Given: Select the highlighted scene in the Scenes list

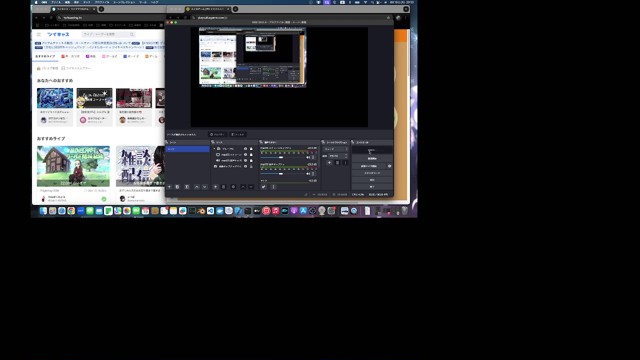Looking at the screenshot, I should 188,149.
